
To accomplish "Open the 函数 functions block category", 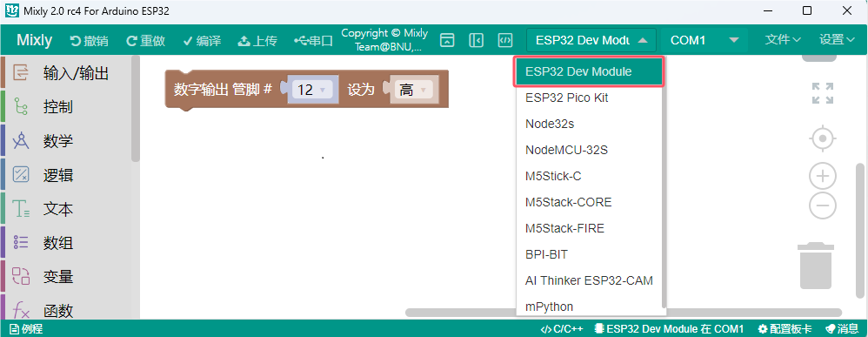I will pyautogui.click(x=65, y=309).
